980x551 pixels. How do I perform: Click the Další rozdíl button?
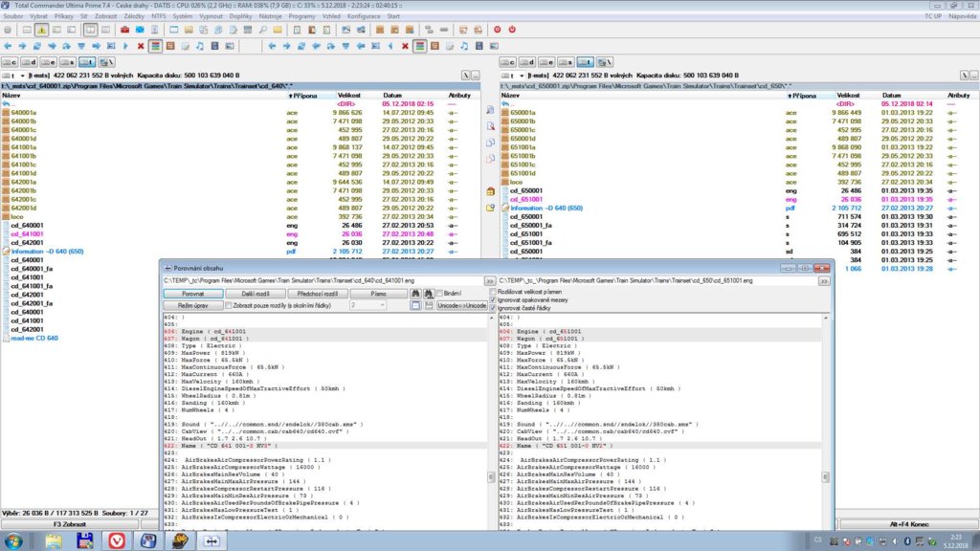(x=255, y=294)
